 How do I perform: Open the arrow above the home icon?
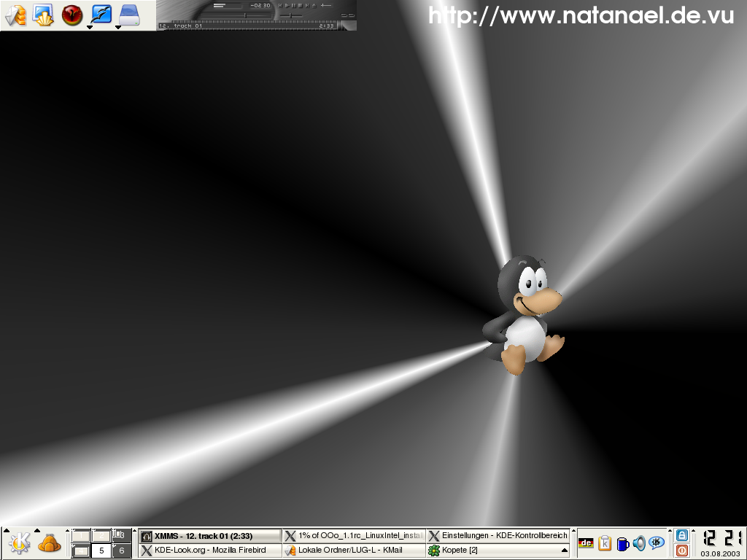pyautogui.click(x=37, y=531)
